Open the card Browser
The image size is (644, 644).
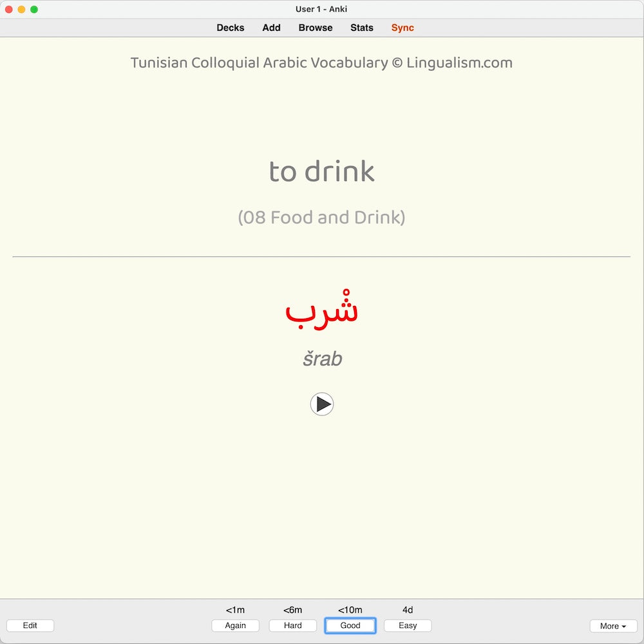tap(315, 28)
